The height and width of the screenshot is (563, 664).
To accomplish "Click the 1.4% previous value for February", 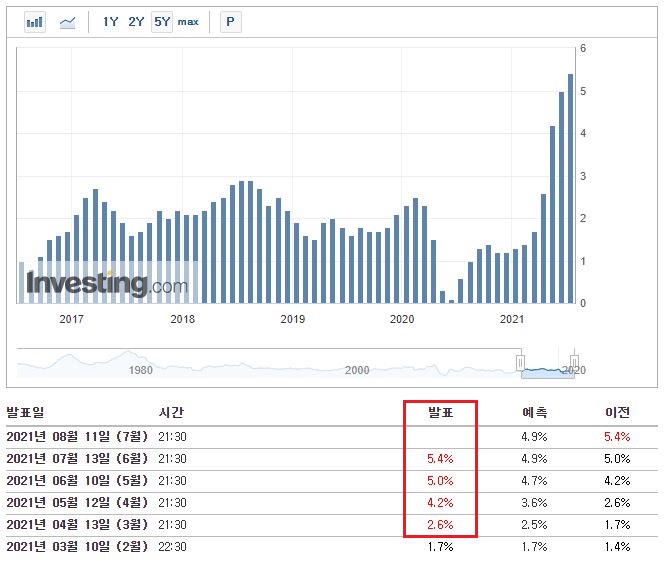I will 617,546.
